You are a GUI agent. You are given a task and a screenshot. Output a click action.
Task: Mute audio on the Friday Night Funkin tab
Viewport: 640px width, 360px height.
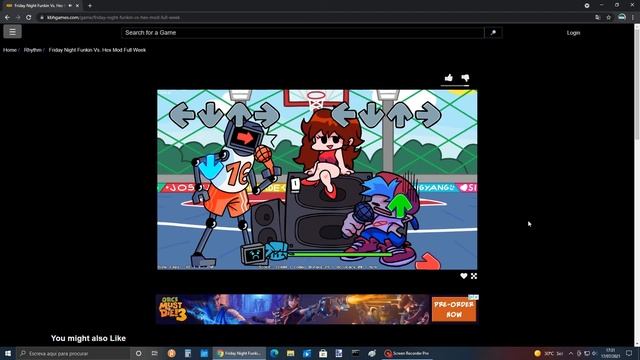click(70, 6)
